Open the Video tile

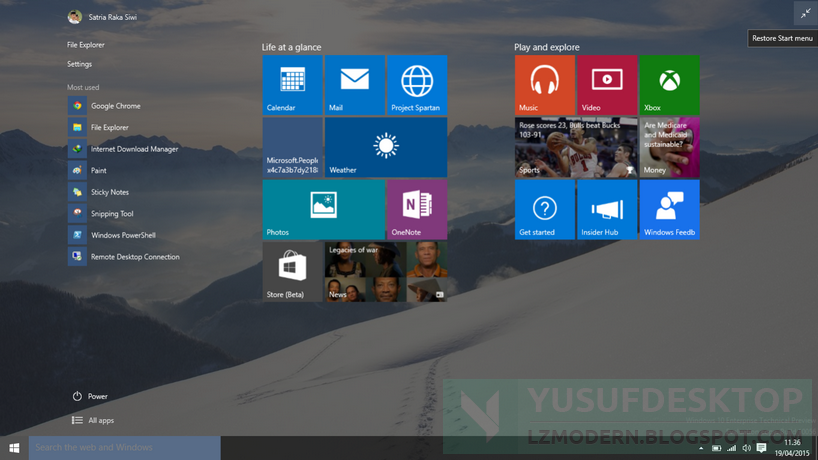click(607, 85)
